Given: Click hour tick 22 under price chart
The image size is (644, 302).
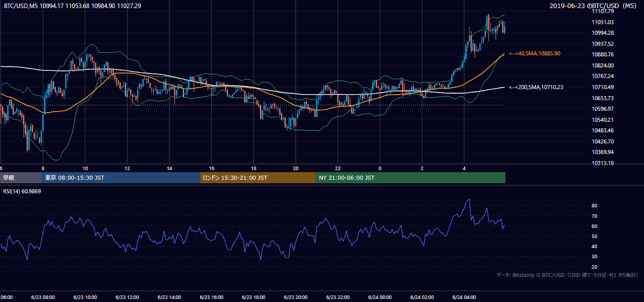Looking at the screenshot, I should (338, 169).
